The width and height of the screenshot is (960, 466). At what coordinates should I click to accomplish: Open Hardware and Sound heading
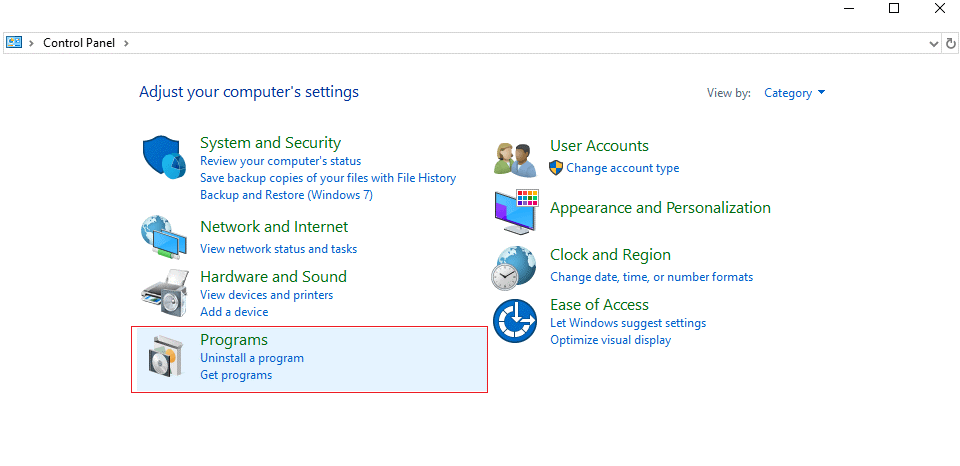(274, 277)
